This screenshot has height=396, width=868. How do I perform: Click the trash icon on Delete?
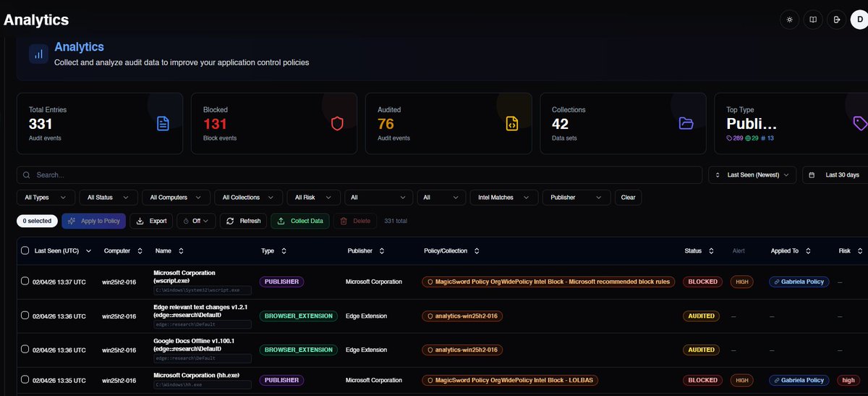344,221
